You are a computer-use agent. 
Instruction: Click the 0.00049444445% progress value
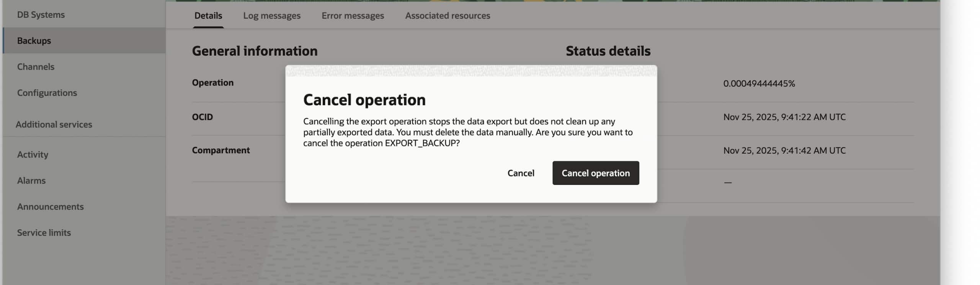click(759, 84)
